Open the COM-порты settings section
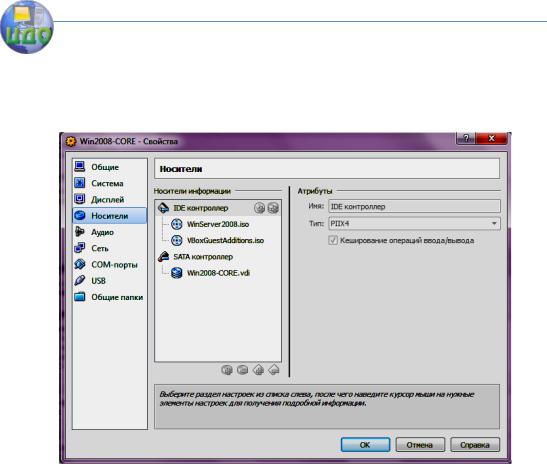The image size is (547, 464). click(x=110, y=264)
